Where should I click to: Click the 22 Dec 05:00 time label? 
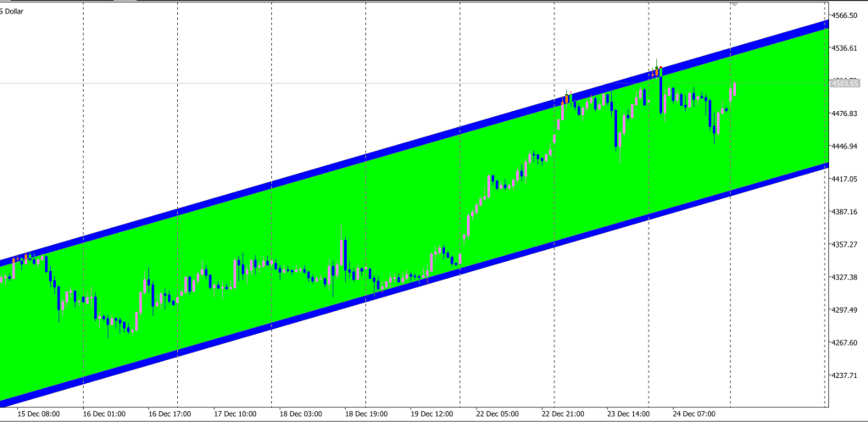(498, 414)
